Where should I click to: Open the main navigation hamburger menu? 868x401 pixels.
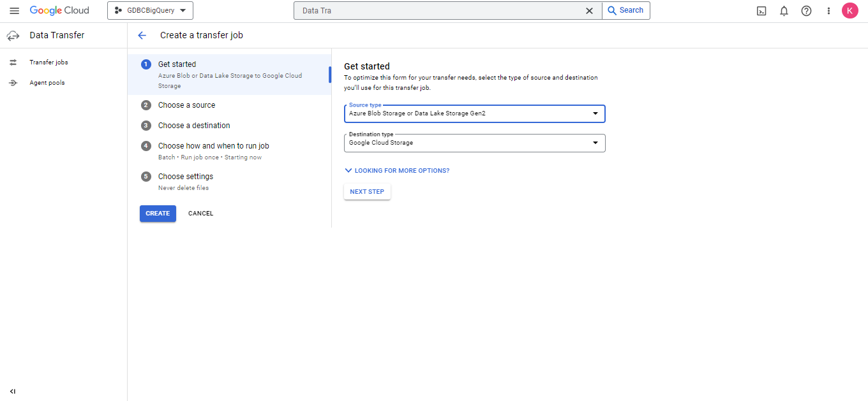[14, 11]
